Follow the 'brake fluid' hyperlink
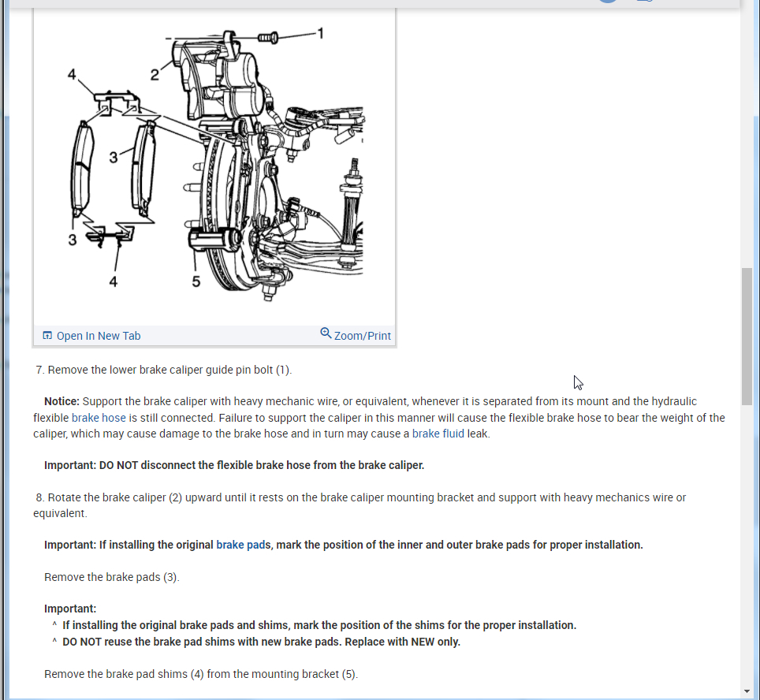This screenshot has height=700, width=760. (x=438, y=434)
